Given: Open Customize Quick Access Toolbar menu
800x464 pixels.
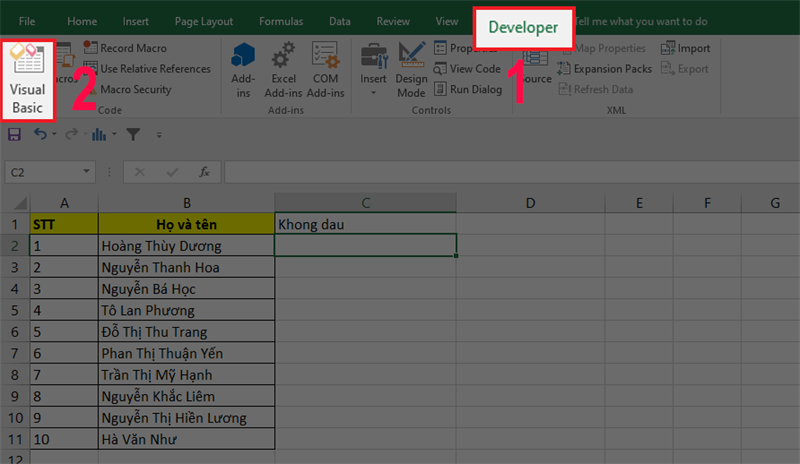Looking at the screenshot, I should (x=159, y=135).
